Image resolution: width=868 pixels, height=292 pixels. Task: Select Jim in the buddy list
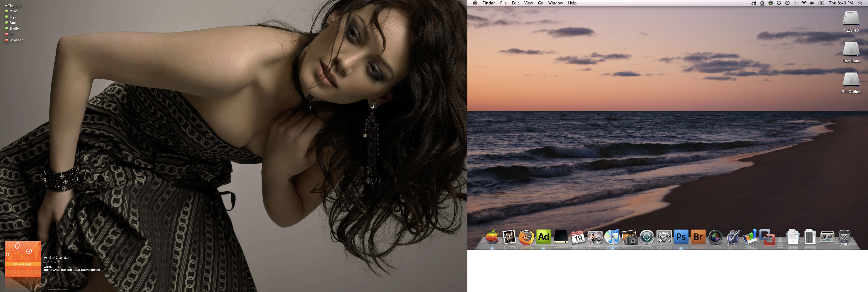click(10, 34)
